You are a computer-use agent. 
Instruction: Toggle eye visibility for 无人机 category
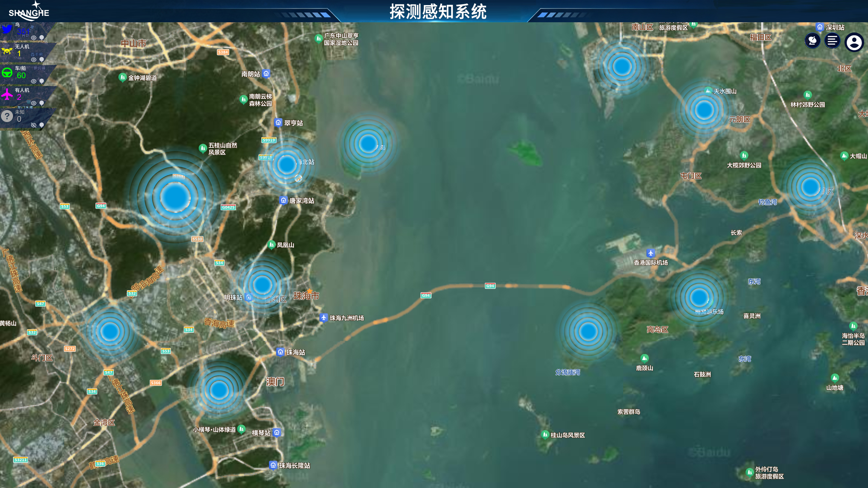click(x=34, y=60)
